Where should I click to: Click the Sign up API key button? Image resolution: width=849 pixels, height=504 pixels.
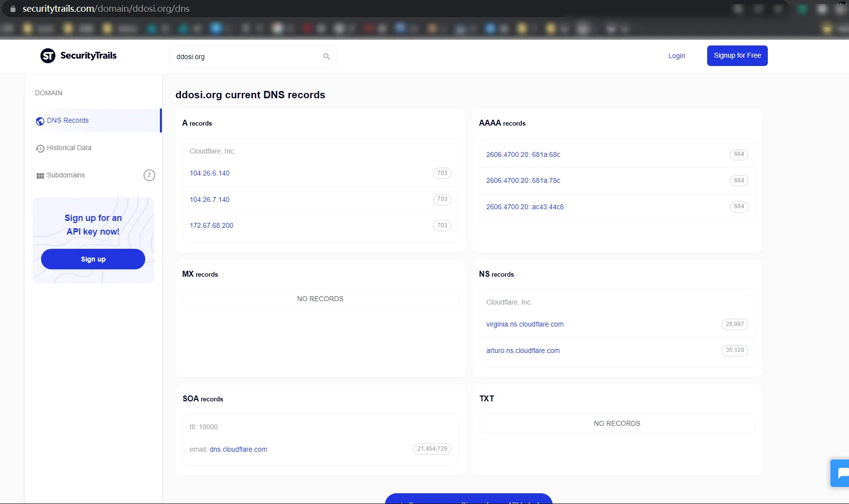93,259
